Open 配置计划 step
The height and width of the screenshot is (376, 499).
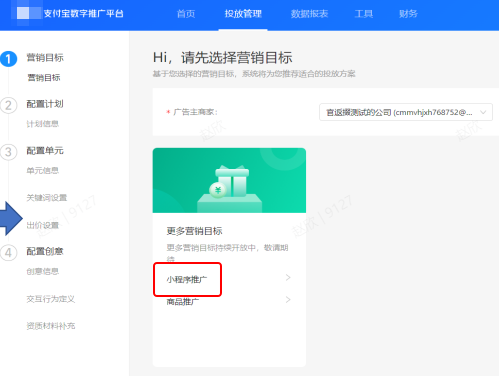click(45, 104)
